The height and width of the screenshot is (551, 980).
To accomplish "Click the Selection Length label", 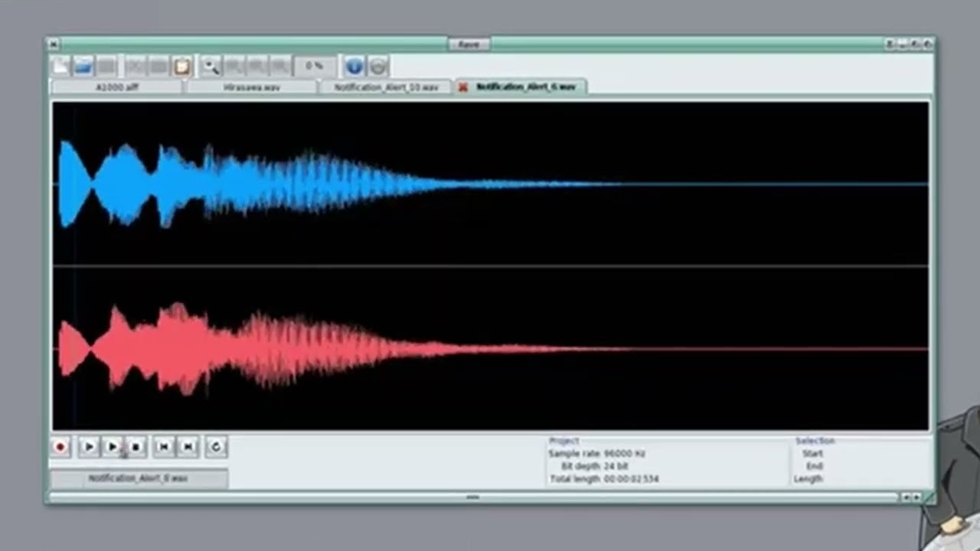I will pyautogui.click(x=808, y=479).
